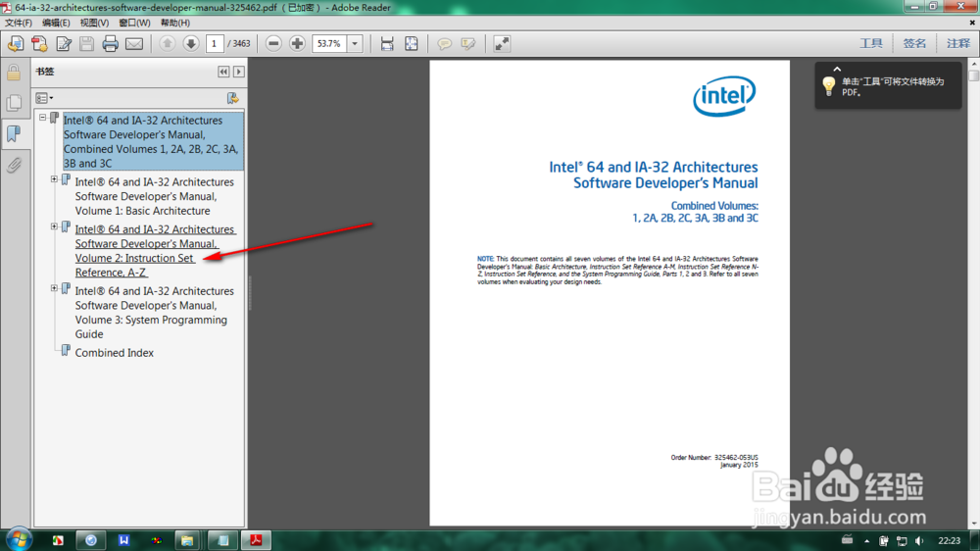The image size is (980, 551).
Task: Open the attachments paperclip panel
Action: point(14,165)
